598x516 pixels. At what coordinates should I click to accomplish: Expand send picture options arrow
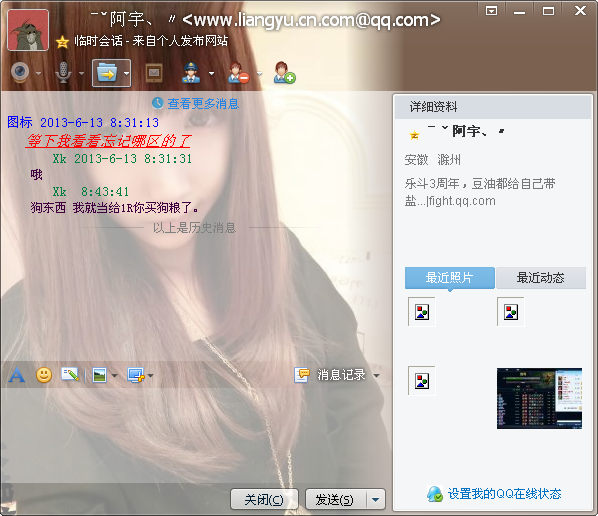click(114, 376)
